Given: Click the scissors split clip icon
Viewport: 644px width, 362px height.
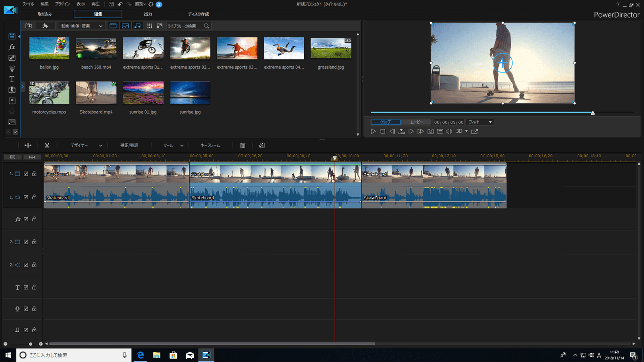Looking at the screenshot, I should (x=47, y=145).
